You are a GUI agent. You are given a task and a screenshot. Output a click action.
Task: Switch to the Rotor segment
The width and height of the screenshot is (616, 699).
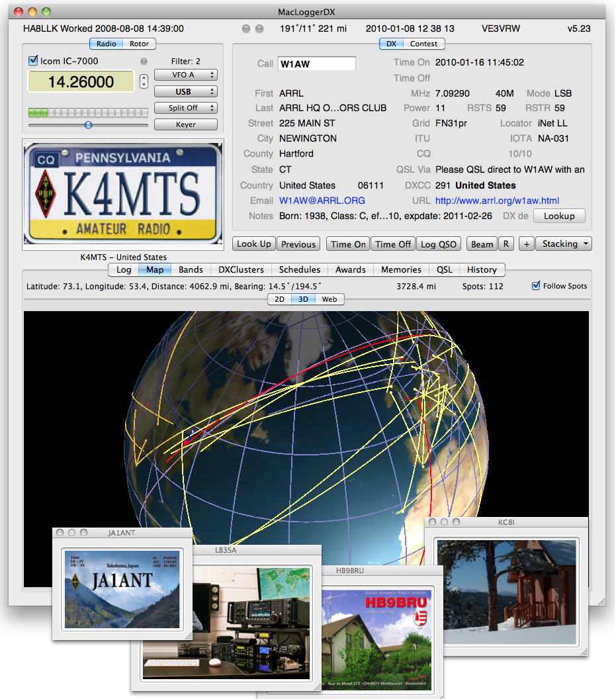point(139,44)
